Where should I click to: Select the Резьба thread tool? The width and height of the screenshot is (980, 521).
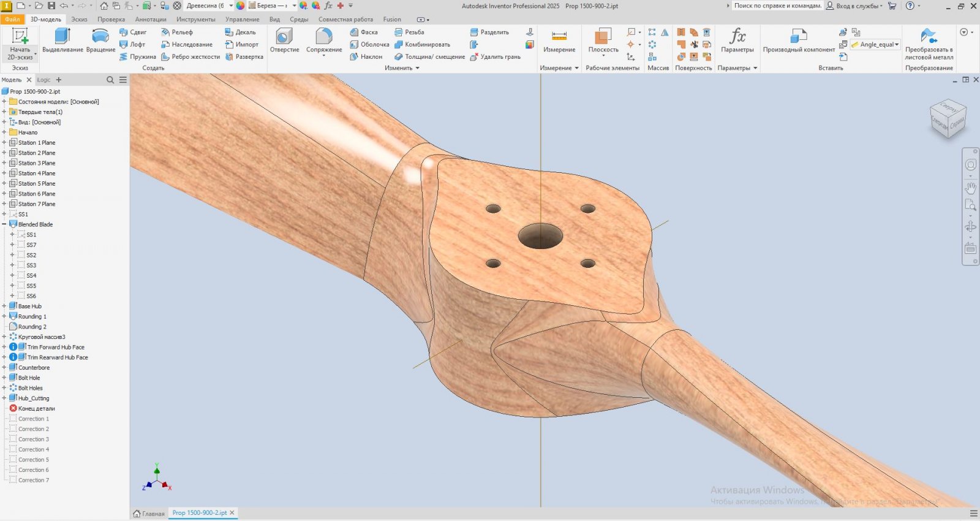coord(409,32)
